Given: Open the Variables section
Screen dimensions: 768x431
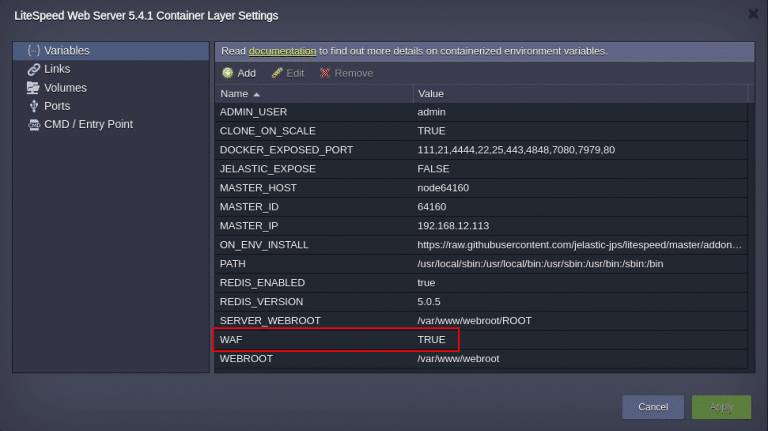Looking at the screenshot, I should 111,50.
